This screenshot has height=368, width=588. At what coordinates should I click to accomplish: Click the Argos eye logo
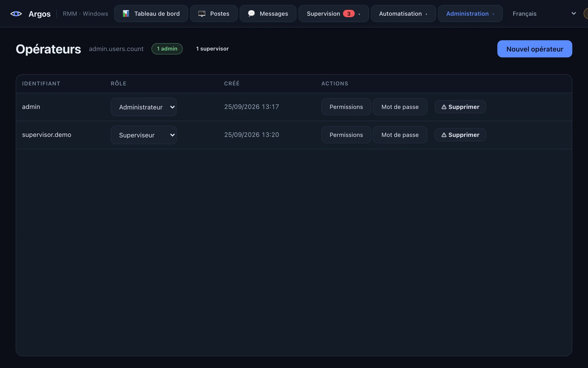coord(16,14)
